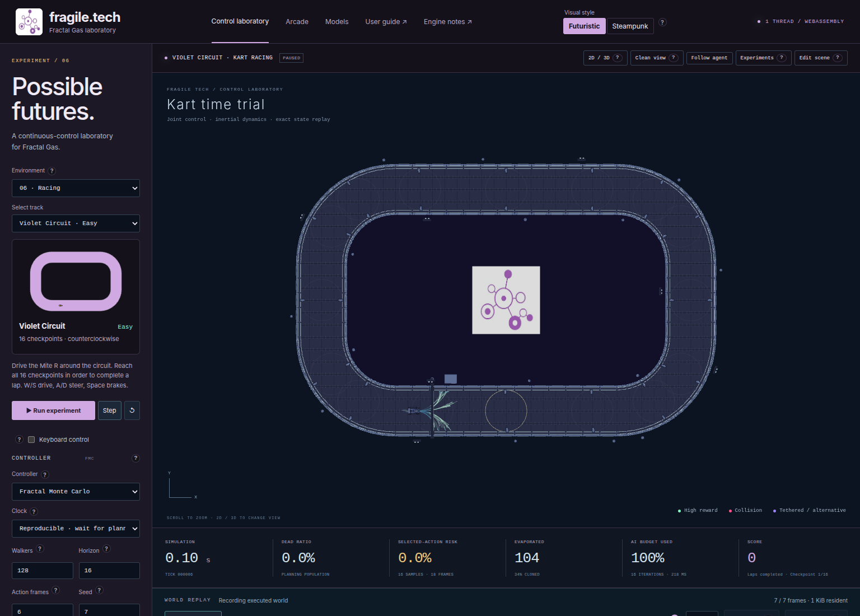Click 'Recording executed world' text
The width and height of the screenshot is (860, 616).
coord(253,601)
